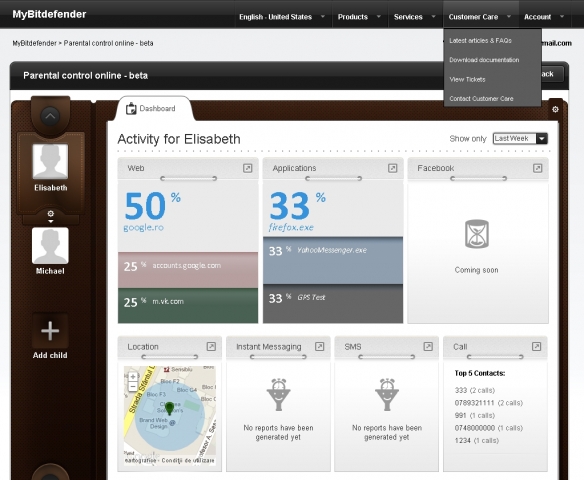Open the Location panel expand icon

click(211, 347)
